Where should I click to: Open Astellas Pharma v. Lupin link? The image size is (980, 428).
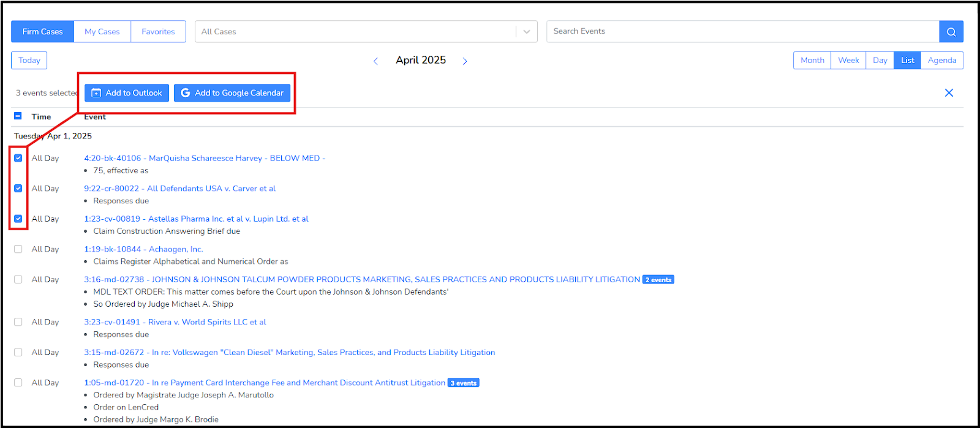196,219
